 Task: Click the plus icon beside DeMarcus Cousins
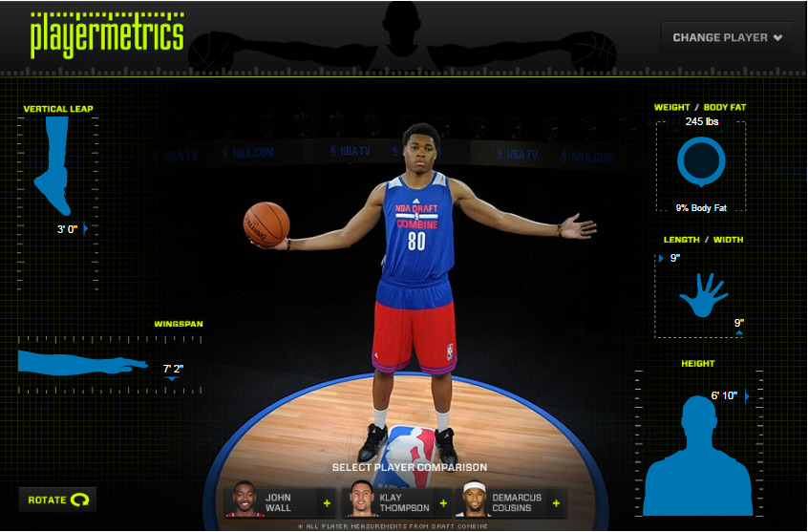(x=557, y=502)
